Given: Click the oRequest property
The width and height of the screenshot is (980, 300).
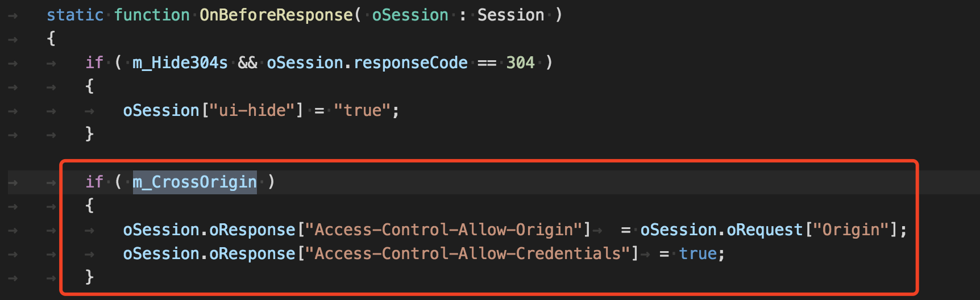Looking at the screenshot, I should 765,230.
